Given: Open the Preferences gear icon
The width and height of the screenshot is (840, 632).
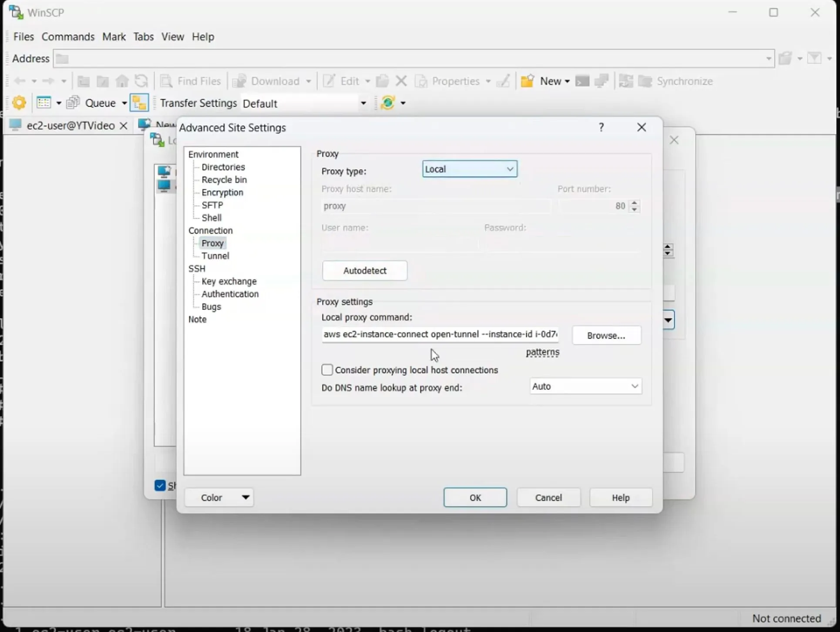Looking at the screenshot, I should tap(19, 103).
